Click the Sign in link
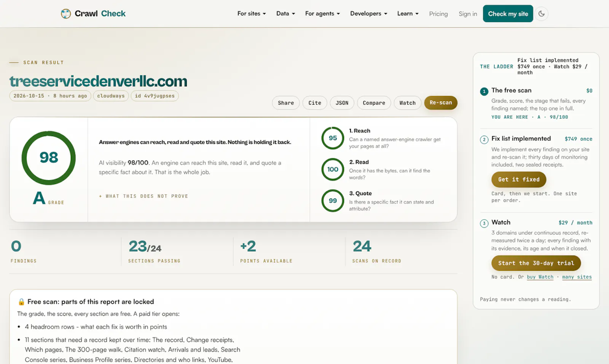 (x=468, y=14)
